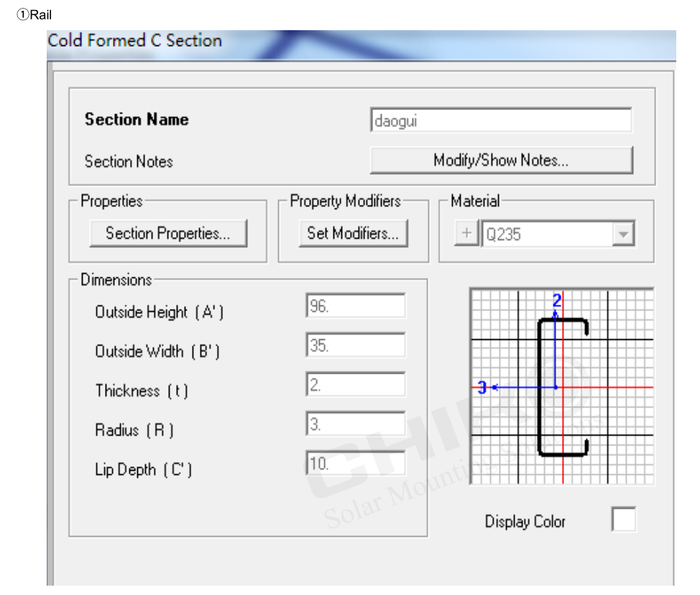700x595 pixels.
Task: Click the Property Modifiers group heading
Action: pyautogui.click(x=345, y=201)
